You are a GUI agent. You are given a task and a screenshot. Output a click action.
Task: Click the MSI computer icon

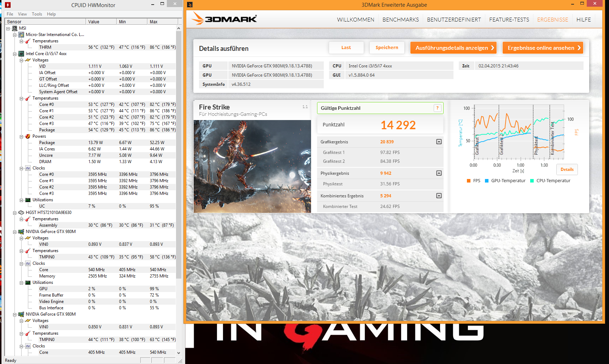pyautogui.click(x=14, y=28)
